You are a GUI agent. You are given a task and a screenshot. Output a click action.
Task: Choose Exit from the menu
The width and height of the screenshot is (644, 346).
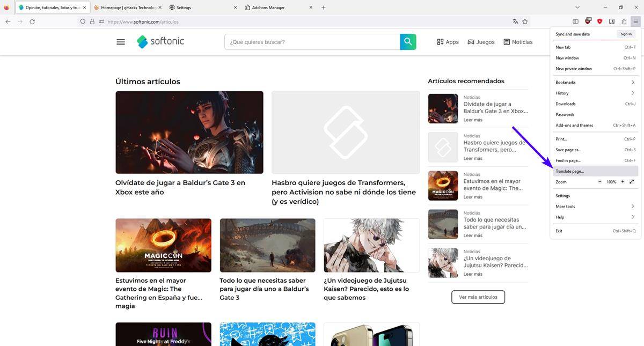[595, 231]
